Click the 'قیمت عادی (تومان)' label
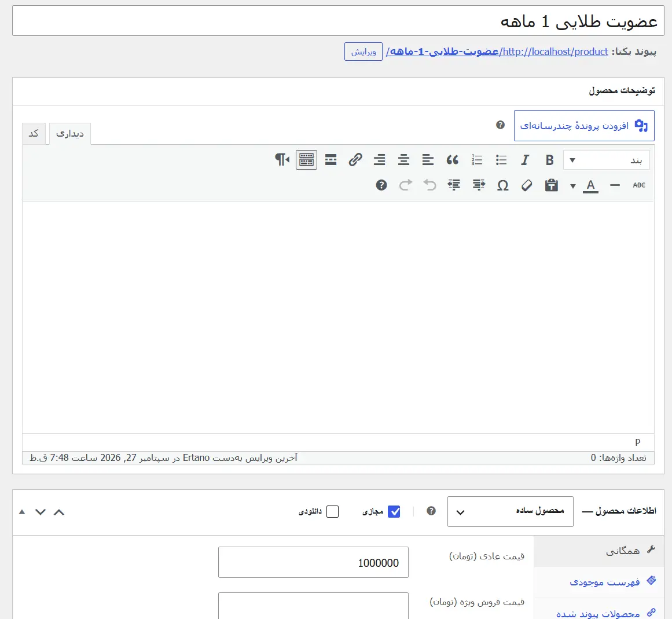The height and width of the screenshot is (619, 672). pos(487,556)
